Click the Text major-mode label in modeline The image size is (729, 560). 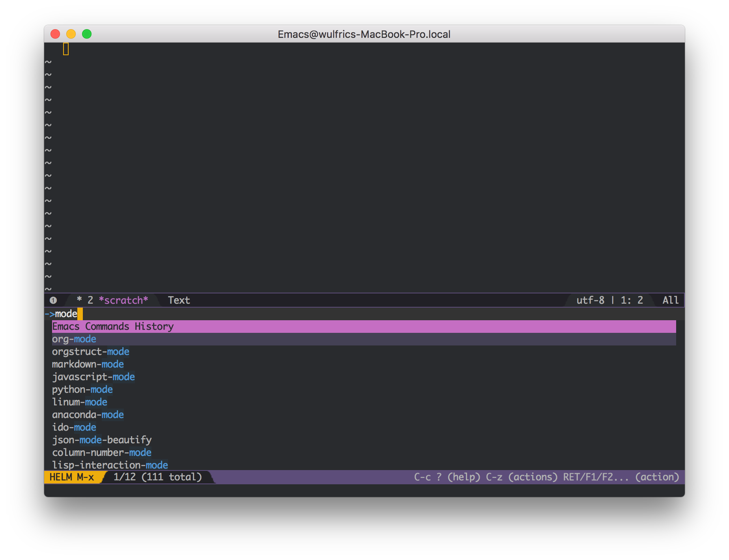point(179,300)
